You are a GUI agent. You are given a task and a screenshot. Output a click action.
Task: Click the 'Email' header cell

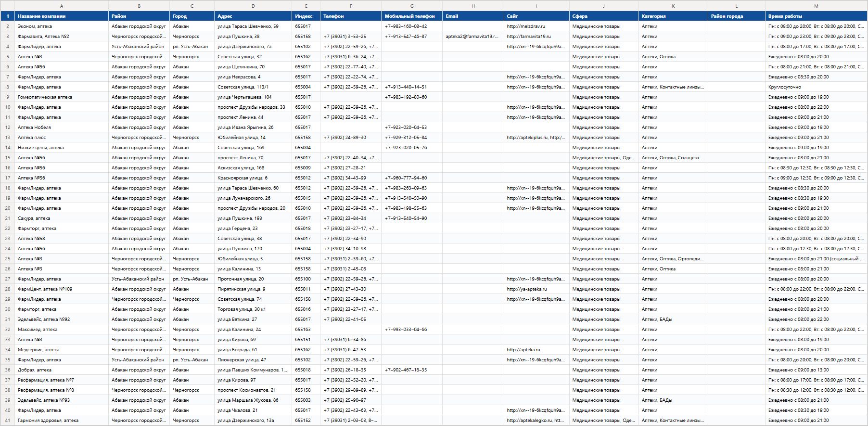473,16
